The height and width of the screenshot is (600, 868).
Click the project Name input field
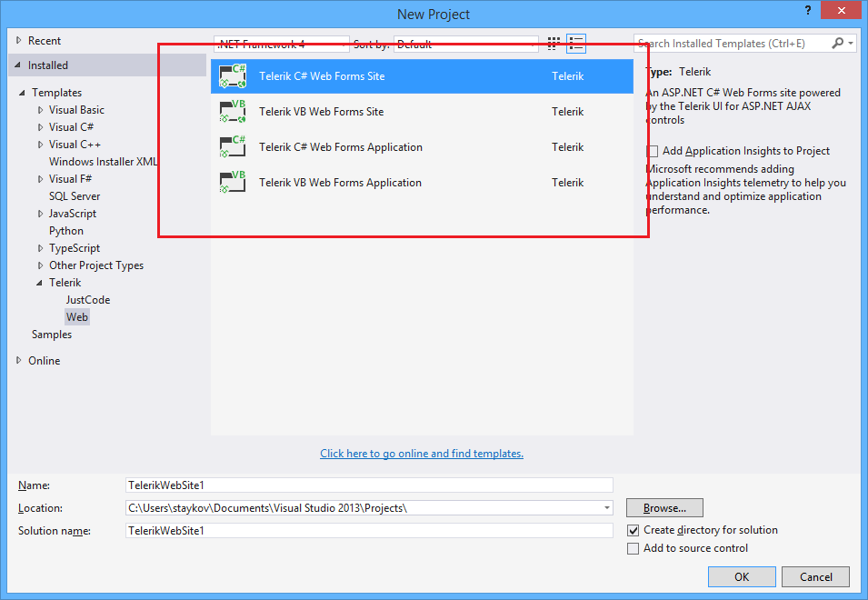point(369,485)
